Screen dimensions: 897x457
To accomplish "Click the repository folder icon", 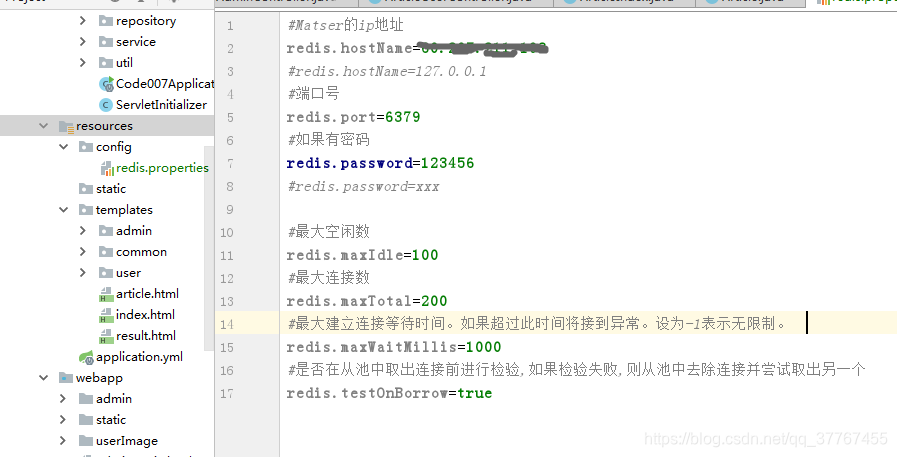I will coord(106,21).
